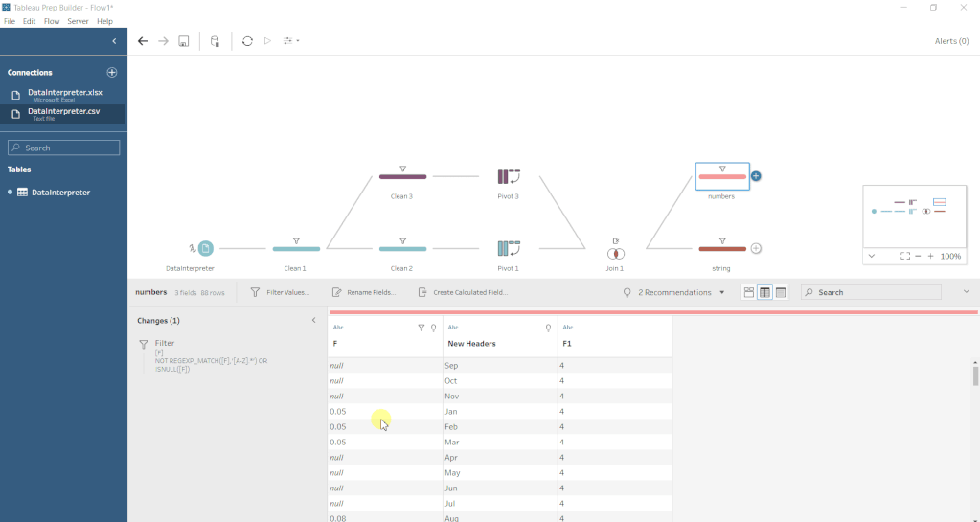Click recommendation bulb on F column
980x522 pixels.
pyautogui.click(x=434, y=328)
